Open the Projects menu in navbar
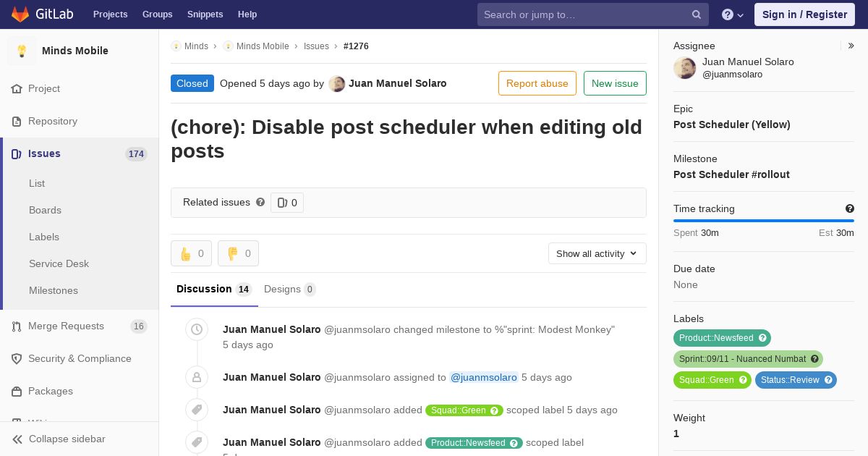The width and height of the screenshot is (868, 456). [110, 14]
